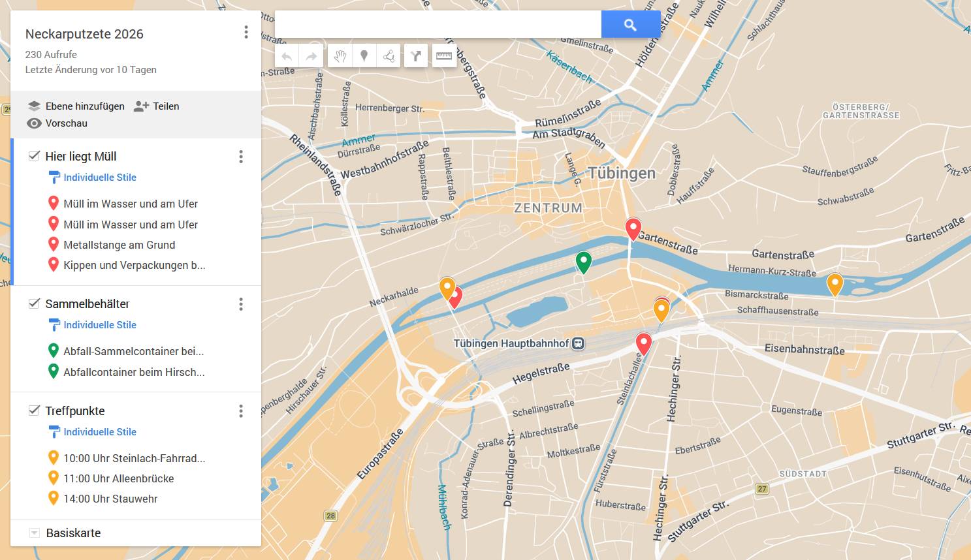Open the Sammelbehälter layer three-dot menu
This screenshot has width=971, height=560.
(241, 304)
